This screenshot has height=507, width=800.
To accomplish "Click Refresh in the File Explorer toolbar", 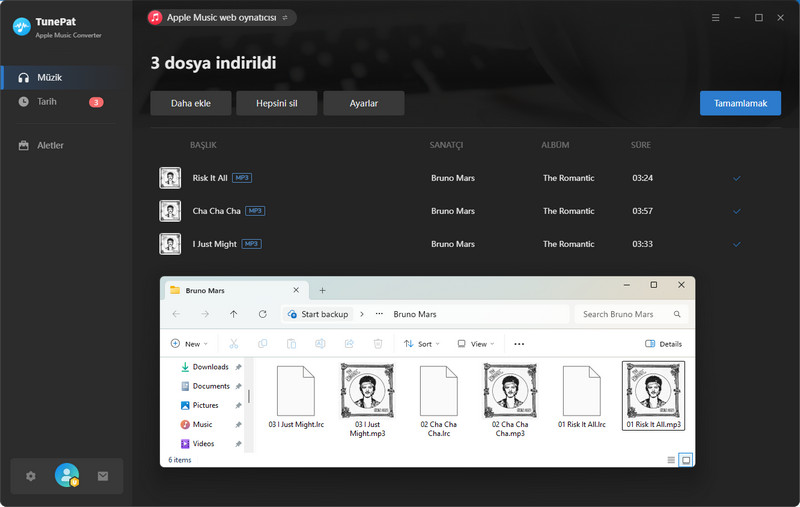I will 263,314.
